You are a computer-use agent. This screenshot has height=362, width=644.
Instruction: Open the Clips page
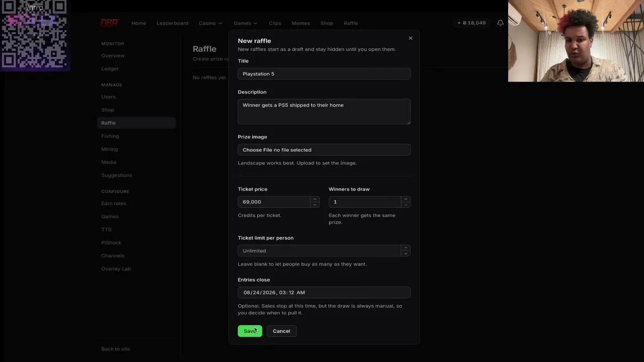coord(275,23)
